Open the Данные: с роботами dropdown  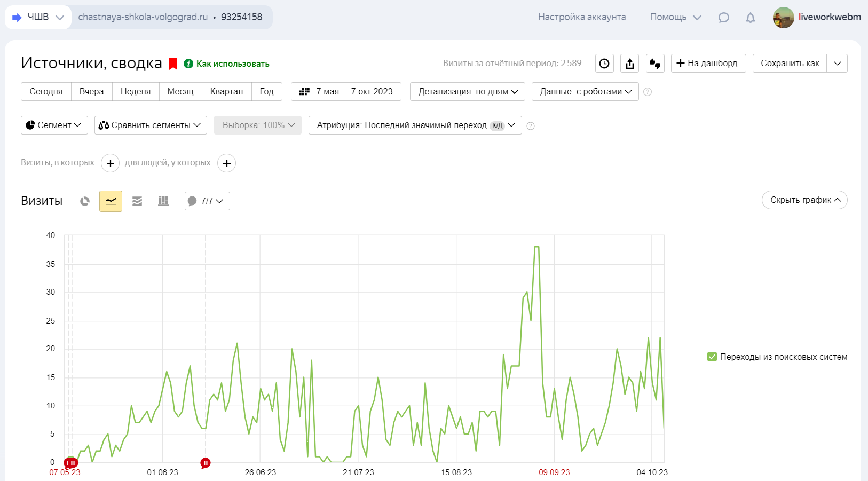click(x=585, y=91)
